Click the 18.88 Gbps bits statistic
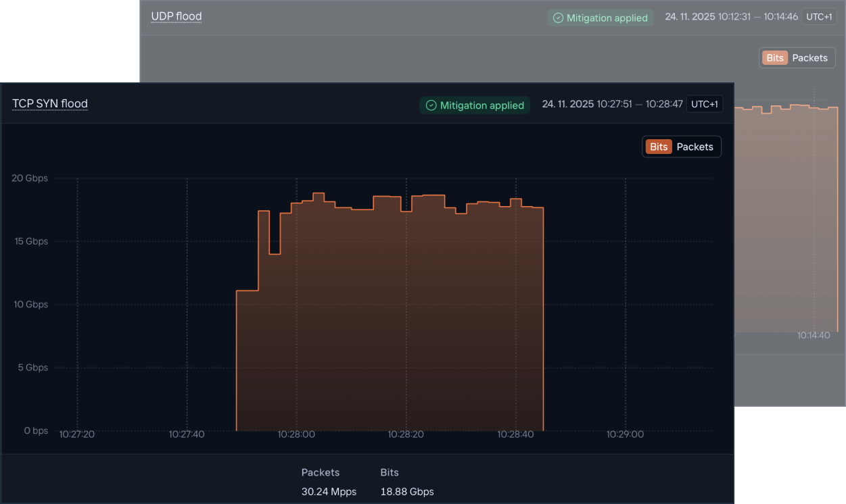 (406, 492)
